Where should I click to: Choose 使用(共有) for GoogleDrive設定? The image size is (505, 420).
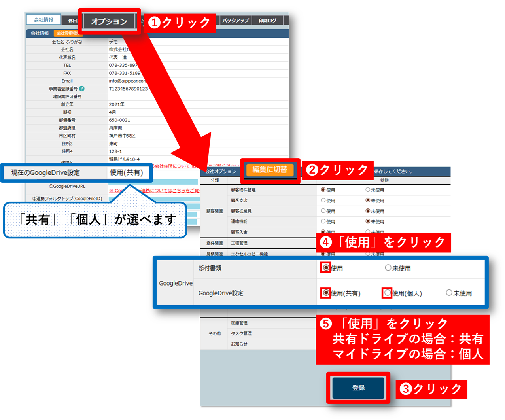pyautogui.click(x=326, y=293)
